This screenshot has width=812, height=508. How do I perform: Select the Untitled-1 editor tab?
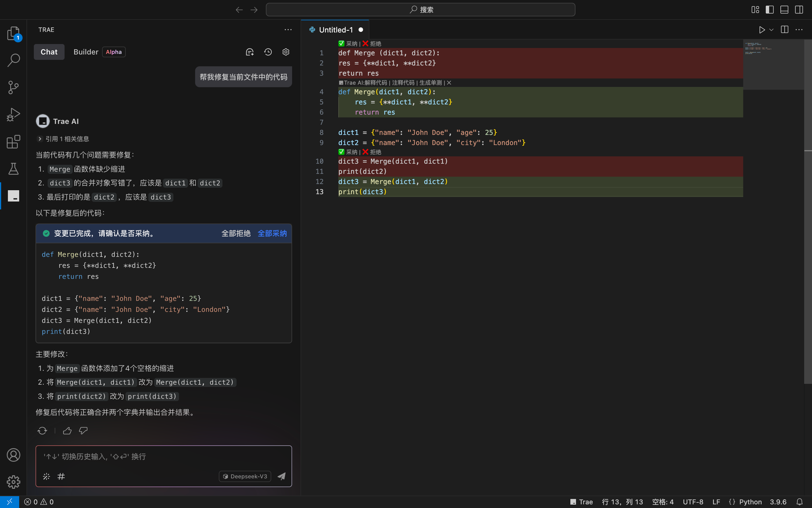point(335,30)
